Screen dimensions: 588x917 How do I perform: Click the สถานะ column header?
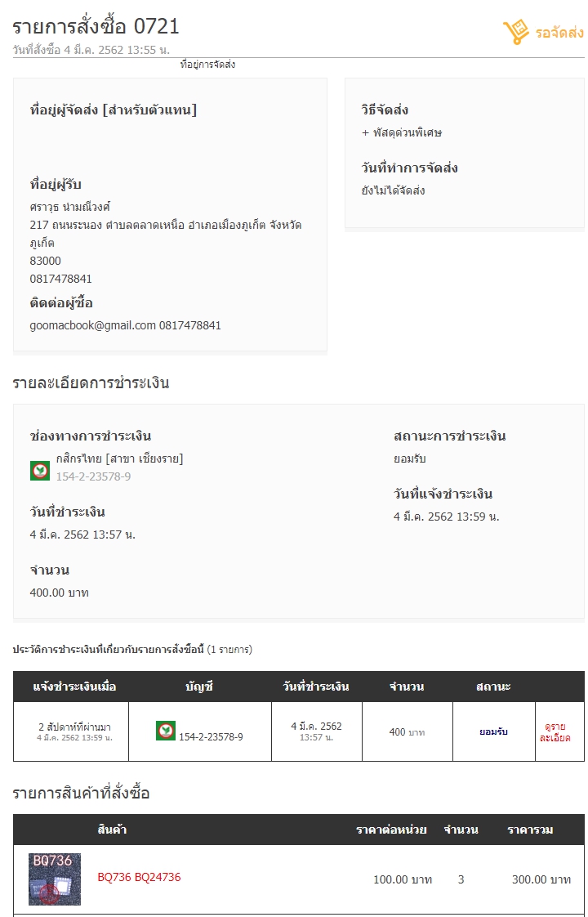click(x=493, y=687)
